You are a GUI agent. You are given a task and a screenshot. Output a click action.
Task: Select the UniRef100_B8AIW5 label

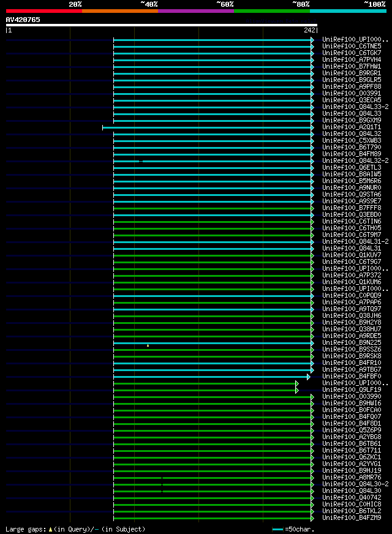352,174
